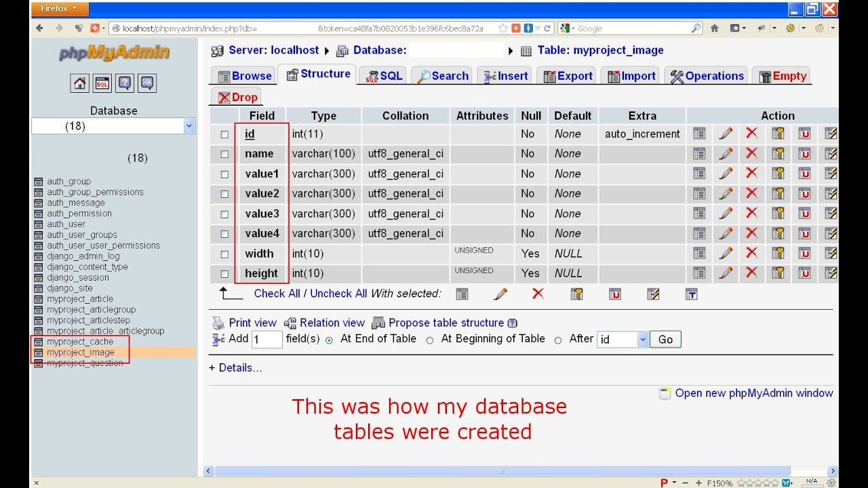The height and width of the screenshot is (488, 868).
Task: Click the pencil edit icon for value4 row
Action: coord(726,233)
